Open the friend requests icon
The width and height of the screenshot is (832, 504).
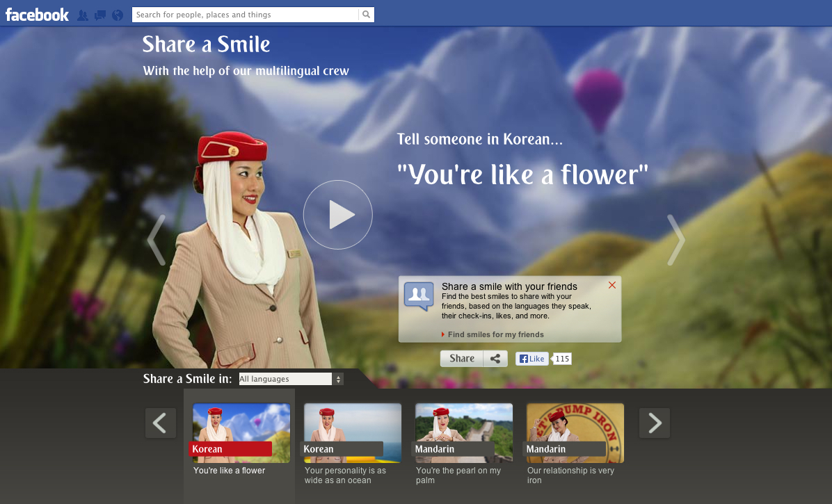coord(83,15)
